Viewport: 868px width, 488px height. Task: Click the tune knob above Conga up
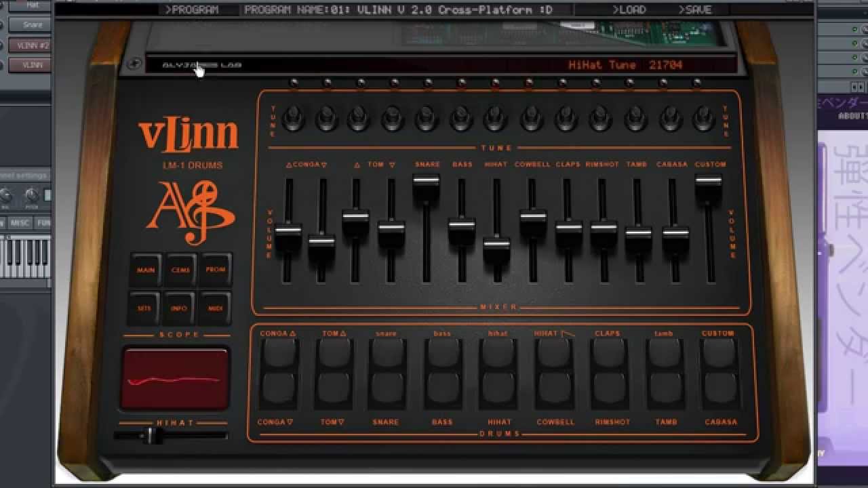click(292, 119)
